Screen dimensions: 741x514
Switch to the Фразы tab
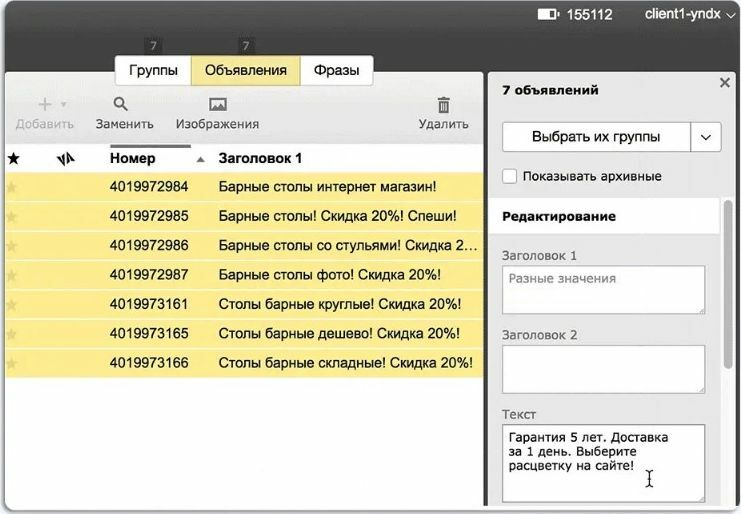pyautogui.click(x=336, y=70)
